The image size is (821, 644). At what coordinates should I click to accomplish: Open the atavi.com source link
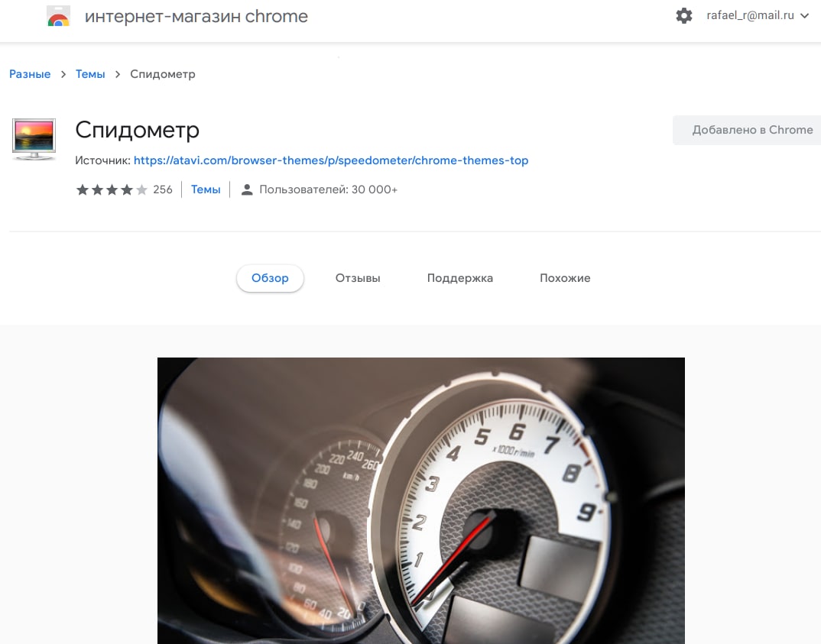click(331, 160)
